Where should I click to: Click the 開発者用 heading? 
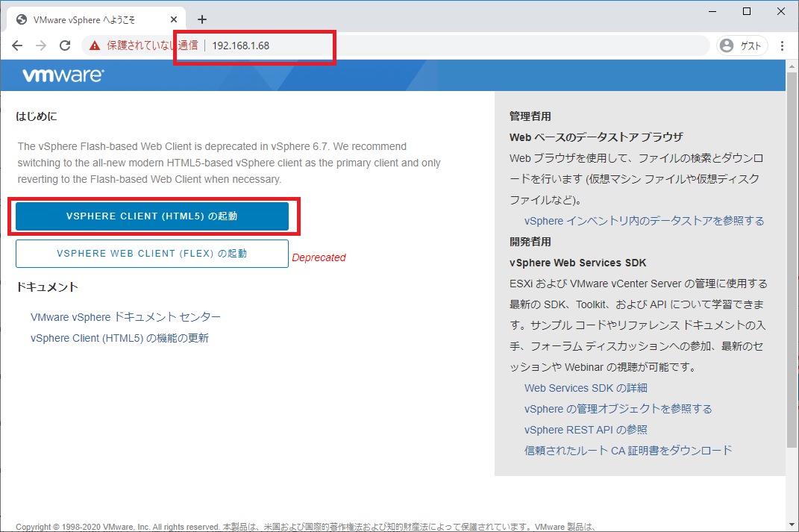(530, 242)
